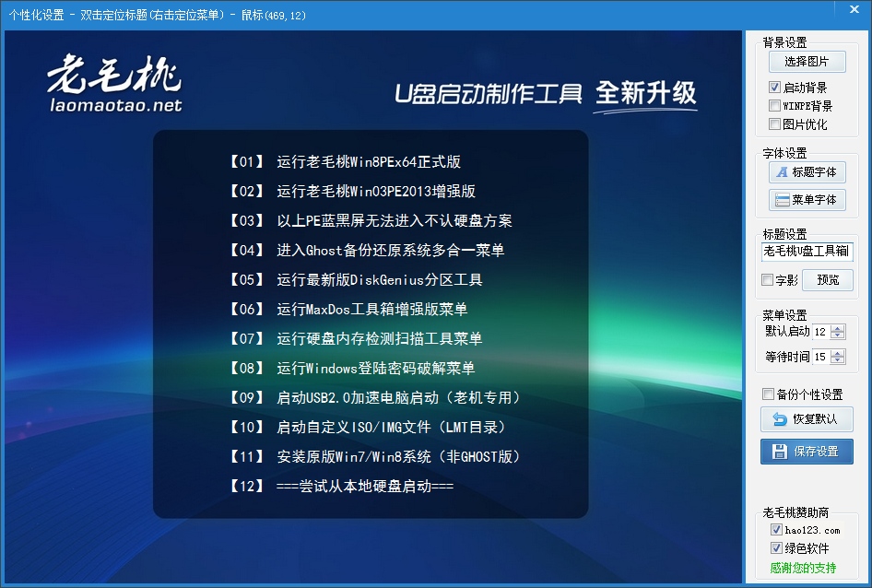The image size is (872, 588).
Task: Enable the 图片优化 checkbox
Action: pos(774,124)
